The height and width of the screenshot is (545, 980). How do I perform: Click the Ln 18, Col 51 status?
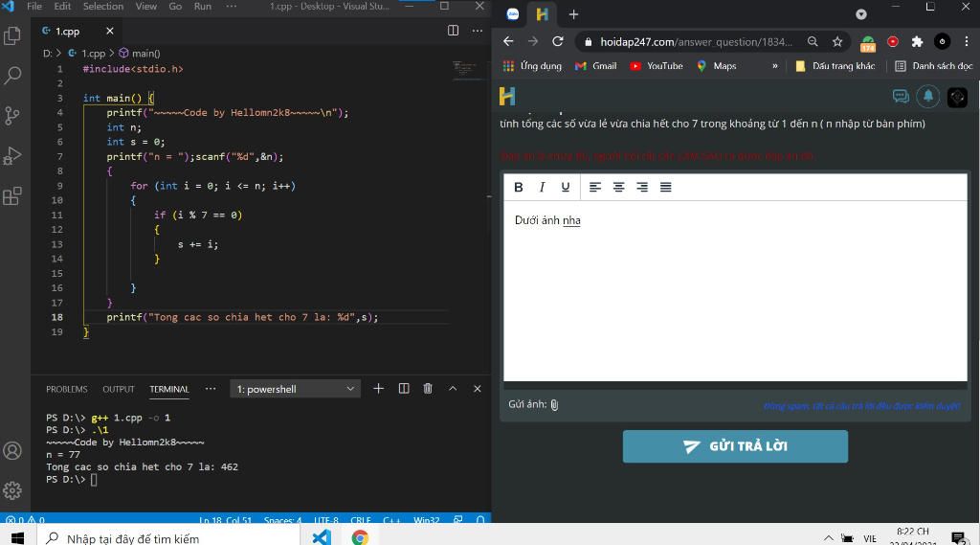pyautogui.click(x=225, y=519)
